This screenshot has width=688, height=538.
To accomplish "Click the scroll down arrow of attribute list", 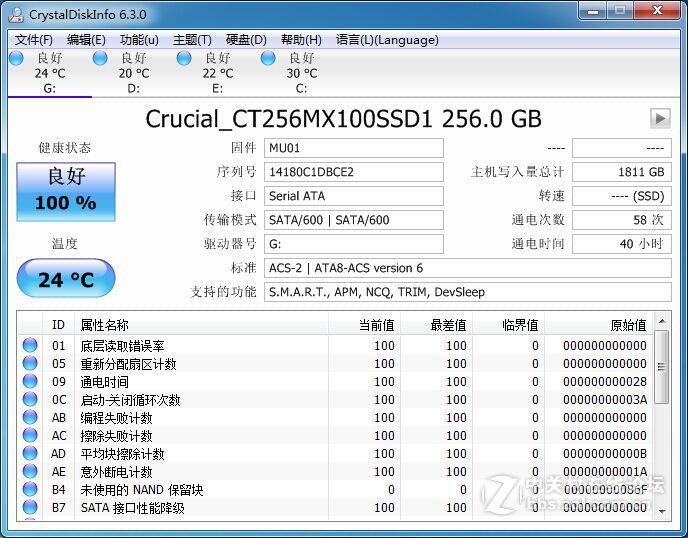I will tap(662, 511).
